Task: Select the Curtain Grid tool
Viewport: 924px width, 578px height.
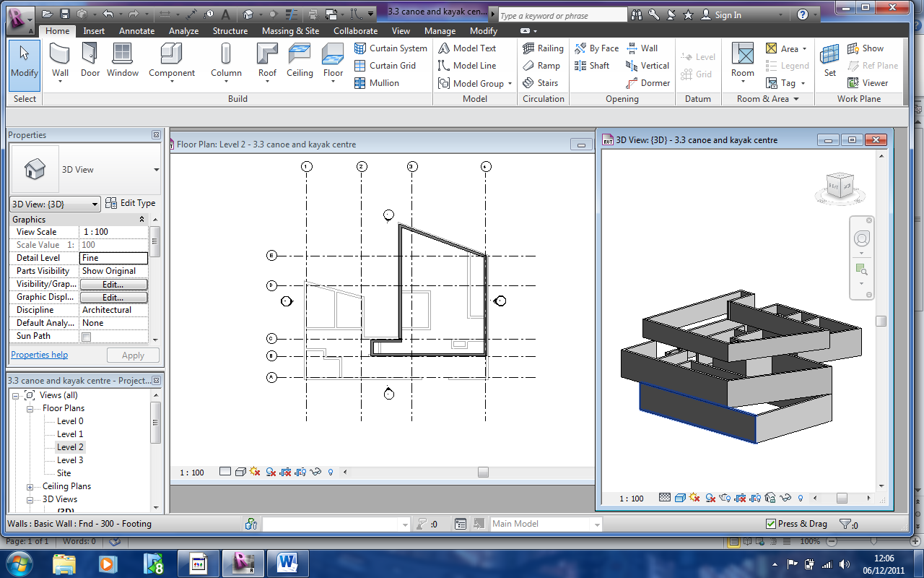Action: (x=391, y=66)
